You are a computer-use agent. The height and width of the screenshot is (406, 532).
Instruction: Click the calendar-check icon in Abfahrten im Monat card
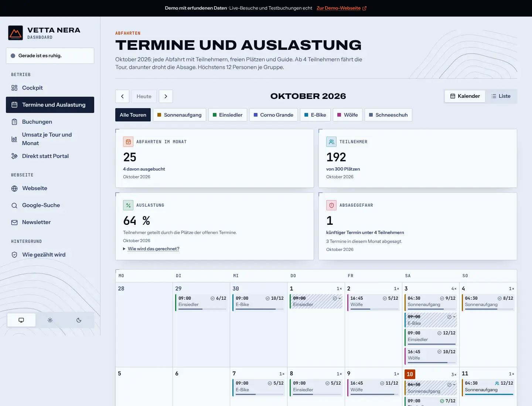point(128,142)
